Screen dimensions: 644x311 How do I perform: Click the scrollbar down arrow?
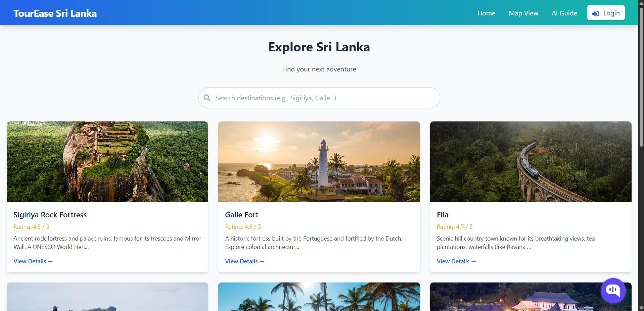pyautogui.click(x=641, y=308)
